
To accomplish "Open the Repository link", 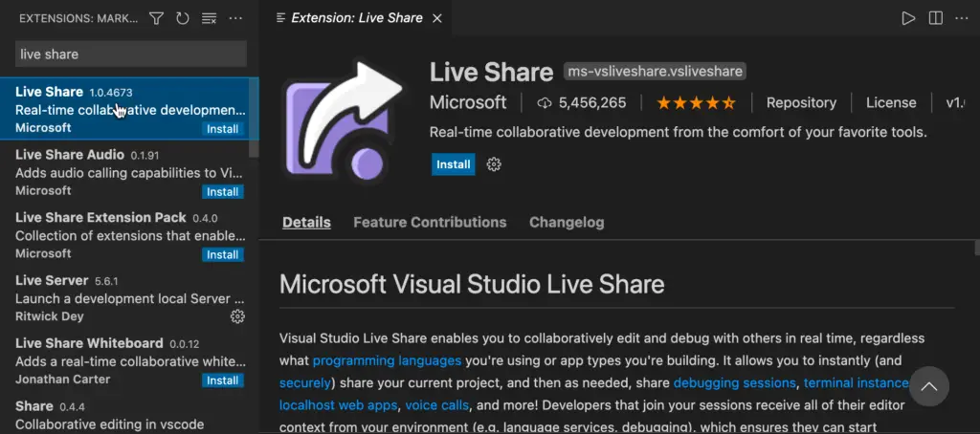I will [x=801, y=103].
